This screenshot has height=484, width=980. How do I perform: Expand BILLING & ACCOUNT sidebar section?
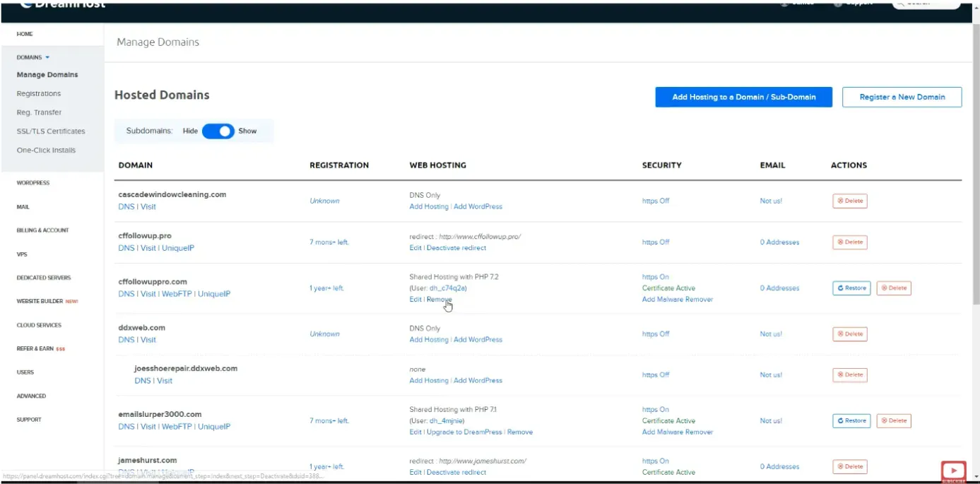42,230
